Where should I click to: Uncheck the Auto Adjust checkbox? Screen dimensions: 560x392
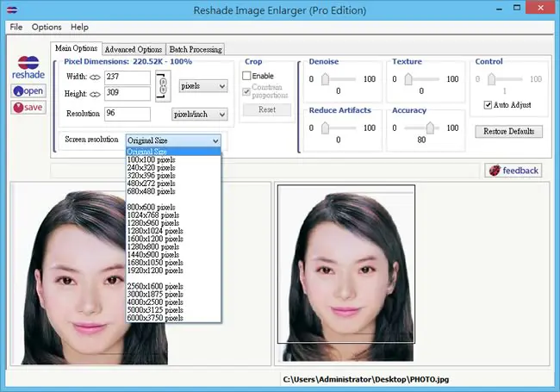tap(488, 105)
